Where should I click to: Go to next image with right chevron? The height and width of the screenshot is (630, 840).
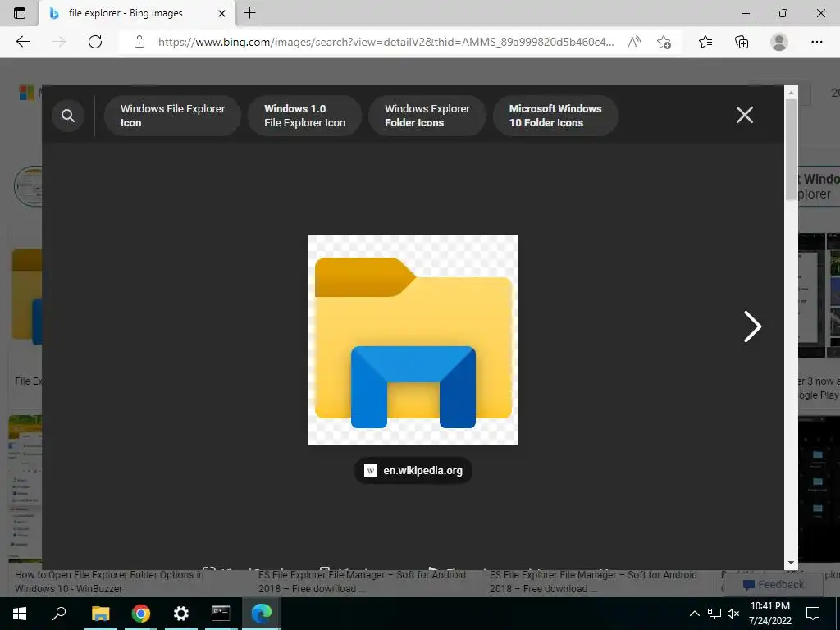click(752, 326)
